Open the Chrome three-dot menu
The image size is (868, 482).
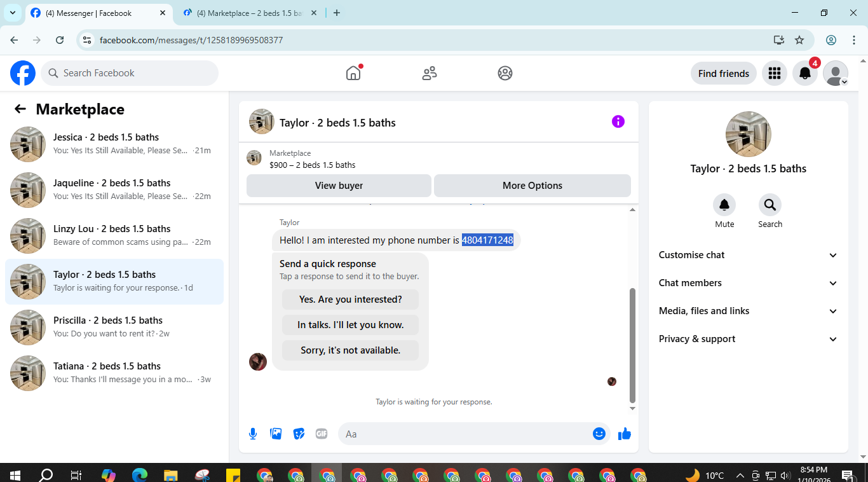(x=853, y=40)
